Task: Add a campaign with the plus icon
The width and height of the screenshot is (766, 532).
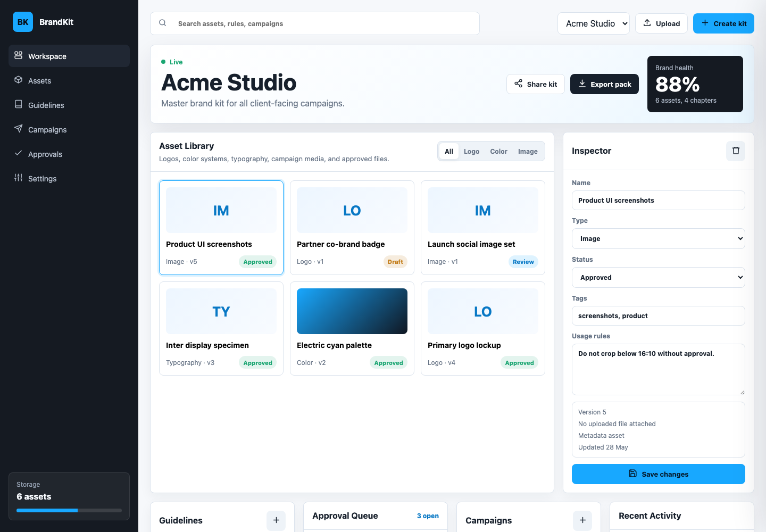Action: click(x=582, y=520)
